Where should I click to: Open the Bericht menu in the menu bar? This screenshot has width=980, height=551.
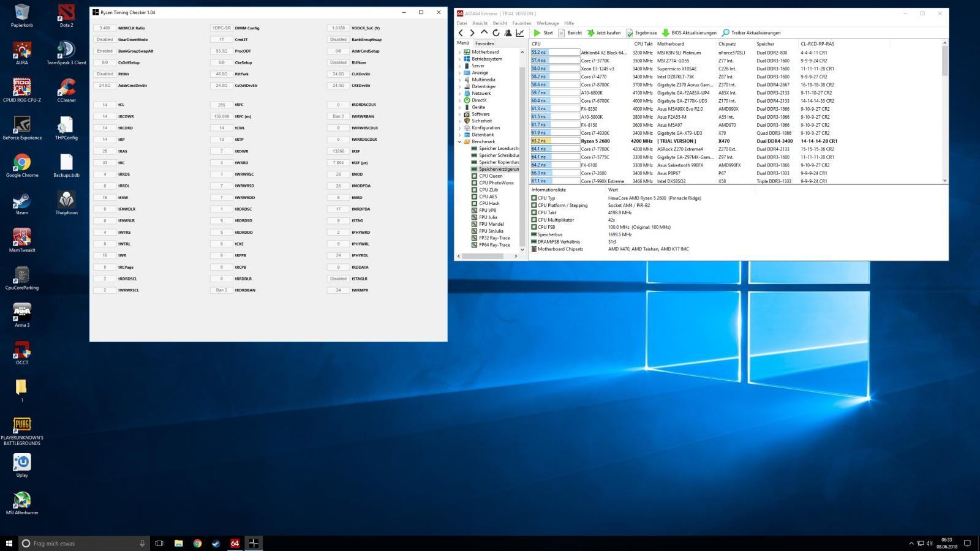[x=500, y=23]
